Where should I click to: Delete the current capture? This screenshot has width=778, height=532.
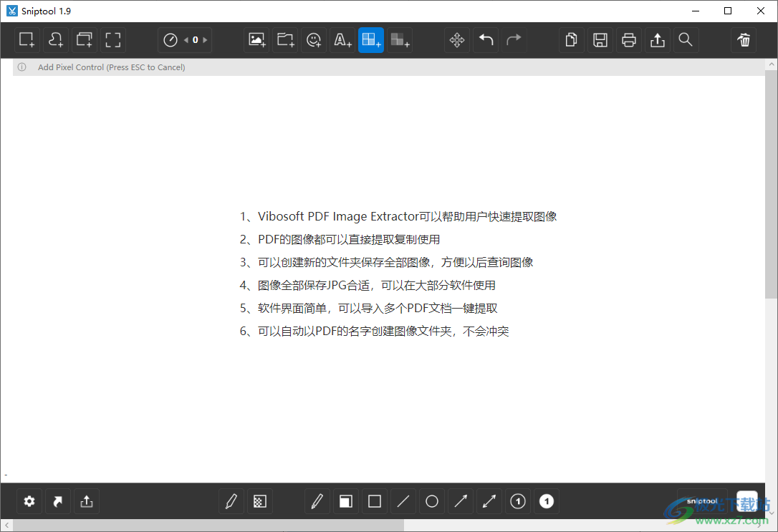(x=743, y=40)
